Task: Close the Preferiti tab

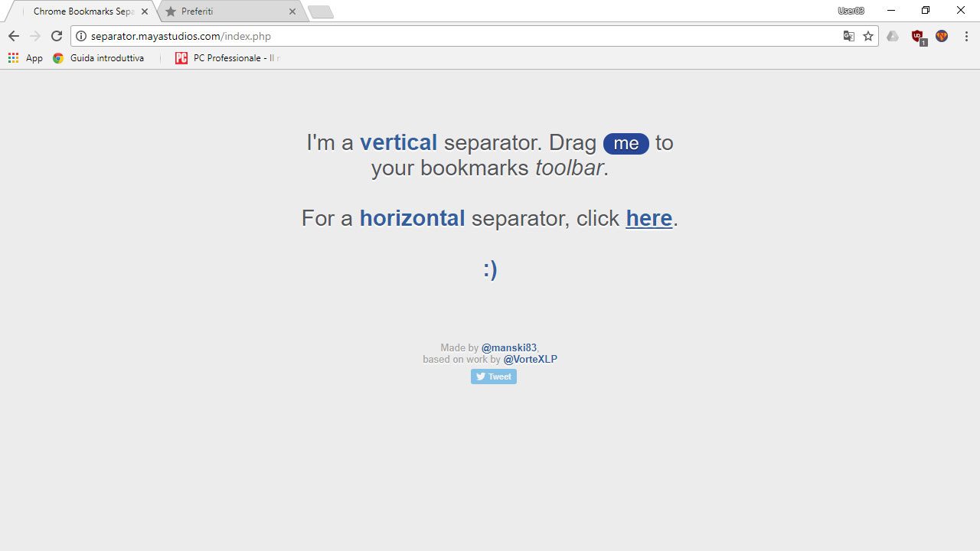Action: tap(292, 11)
